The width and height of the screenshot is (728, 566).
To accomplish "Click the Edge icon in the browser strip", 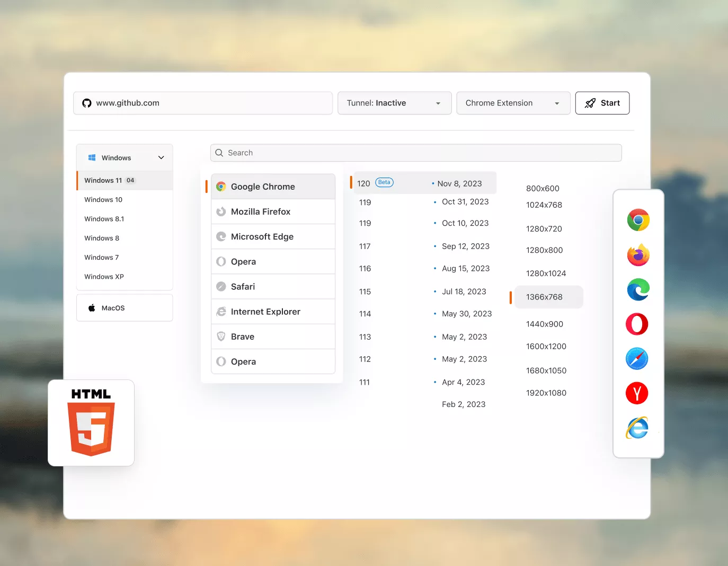I will [x=638, y=289].
